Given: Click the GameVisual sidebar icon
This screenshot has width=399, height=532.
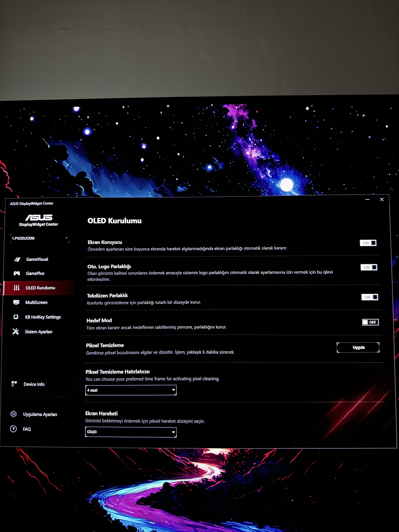Looking at the screenshot, I should 17,259.
